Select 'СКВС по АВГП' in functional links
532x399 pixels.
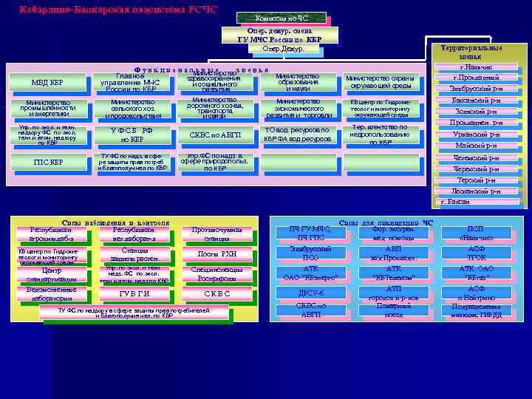(215, 135)
